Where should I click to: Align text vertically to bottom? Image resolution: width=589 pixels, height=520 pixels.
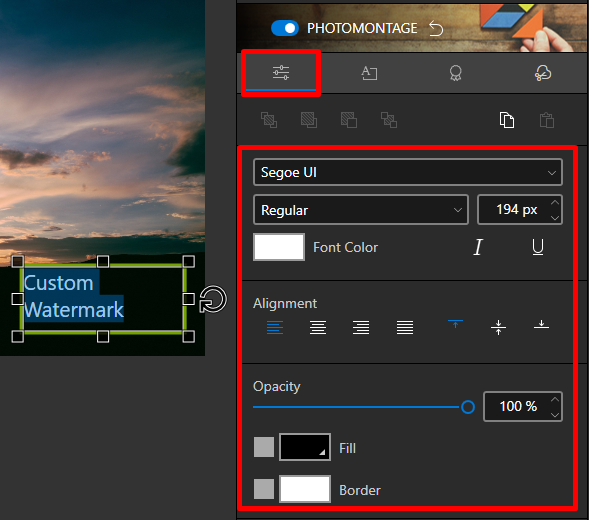(541, 325)
